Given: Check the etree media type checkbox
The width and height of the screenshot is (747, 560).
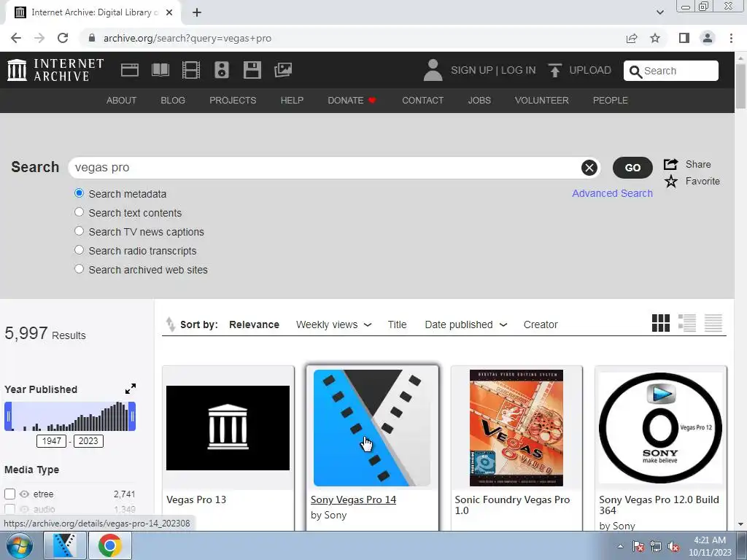Looking at the screenshot, I should [9, 494].
